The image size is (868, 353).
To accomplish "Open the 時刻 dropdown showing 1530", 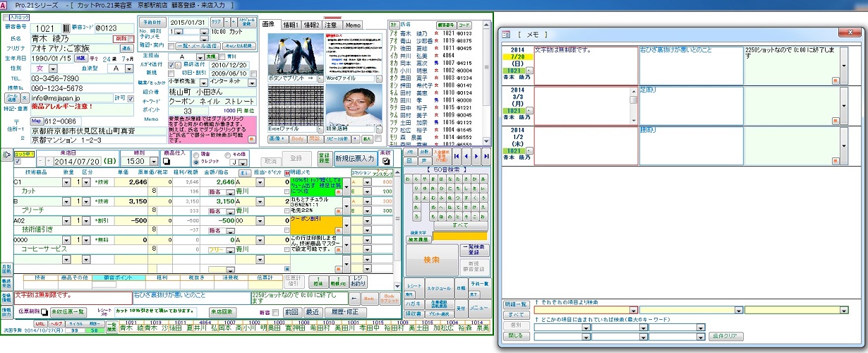I will (154, 162).
